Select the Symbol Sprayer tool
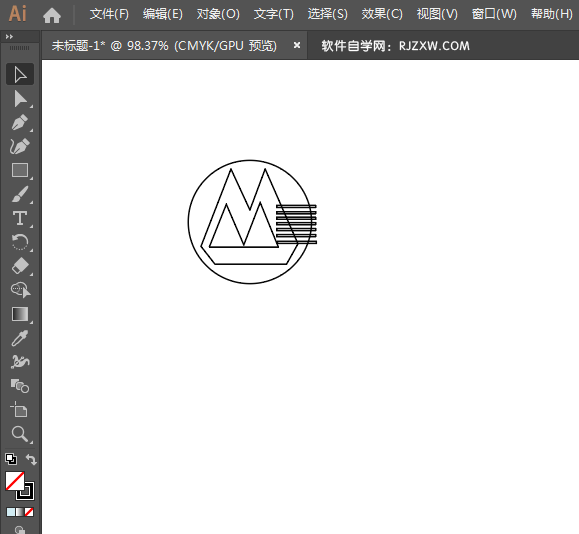This screenshot has width=579, height=534. click(20, 362)
